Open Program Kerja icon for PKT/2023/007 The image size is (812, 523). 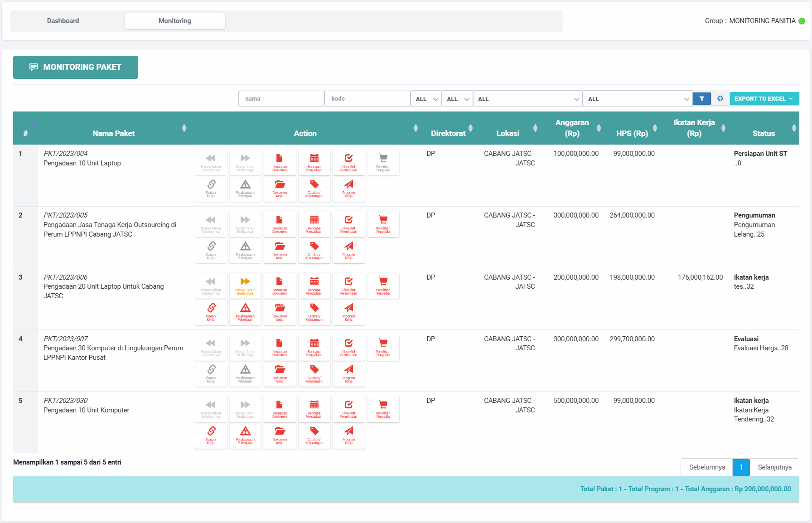pyautogui.click(x=348, y=373)
